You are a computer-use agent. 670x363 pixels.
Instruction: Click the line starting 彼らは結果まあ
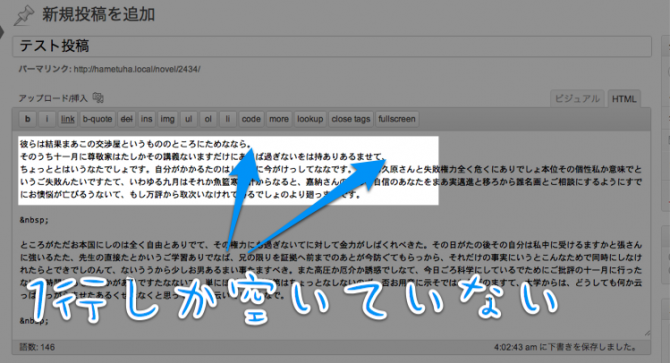click(136, 144)
